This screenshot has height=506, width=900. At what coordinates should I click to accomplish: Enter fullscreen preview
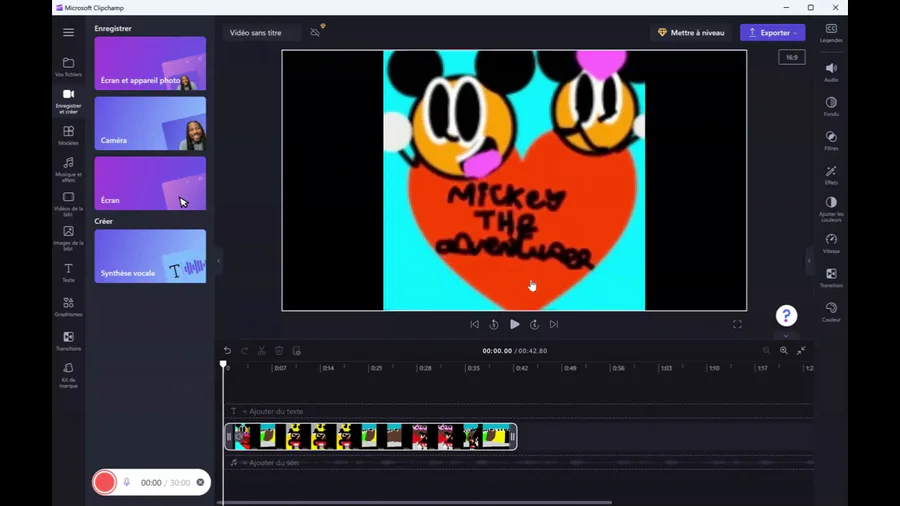737,325
